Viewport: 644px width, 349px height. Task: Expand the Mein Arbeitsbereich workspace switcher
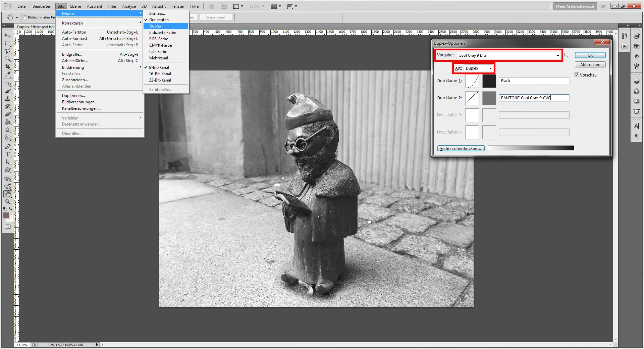point(575,6)
